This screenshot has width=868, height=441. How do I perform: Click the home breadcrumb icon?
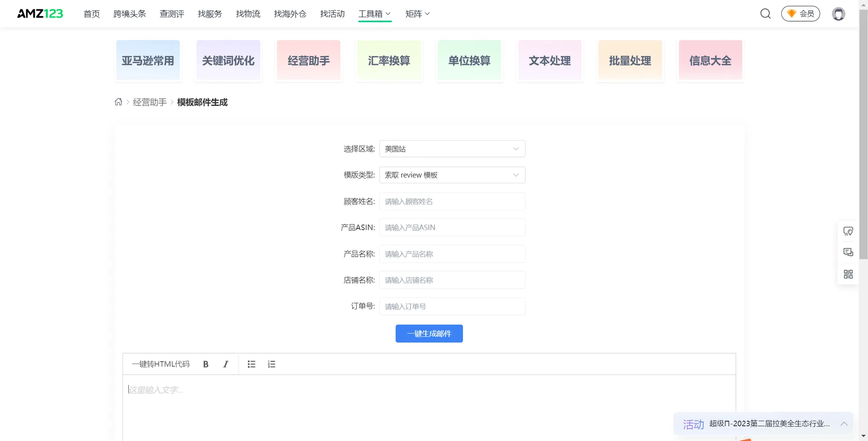118,102
